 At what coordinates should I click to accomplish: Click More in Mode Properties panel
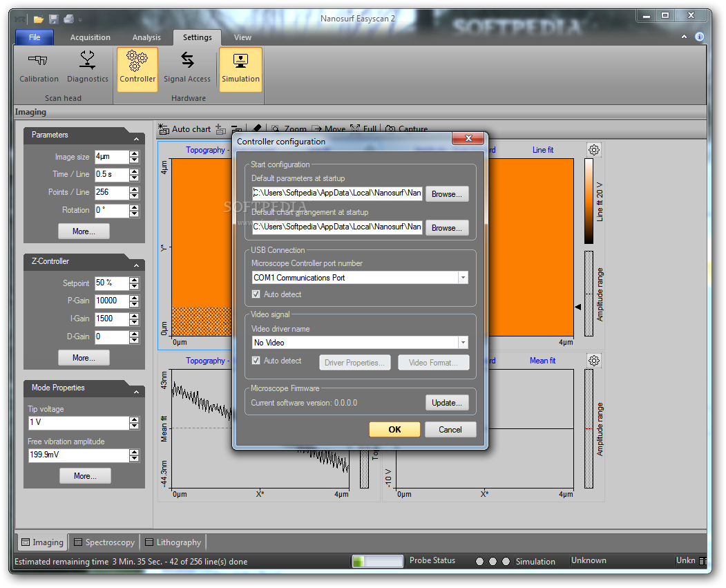[85, 476]
